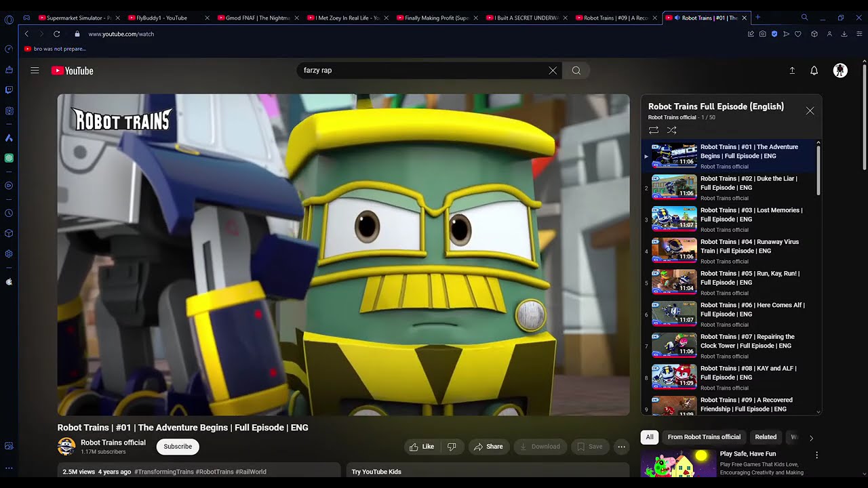Open browser downloads arrow icon
Screen dimensions: 868x488
click(x=844, y=34)
